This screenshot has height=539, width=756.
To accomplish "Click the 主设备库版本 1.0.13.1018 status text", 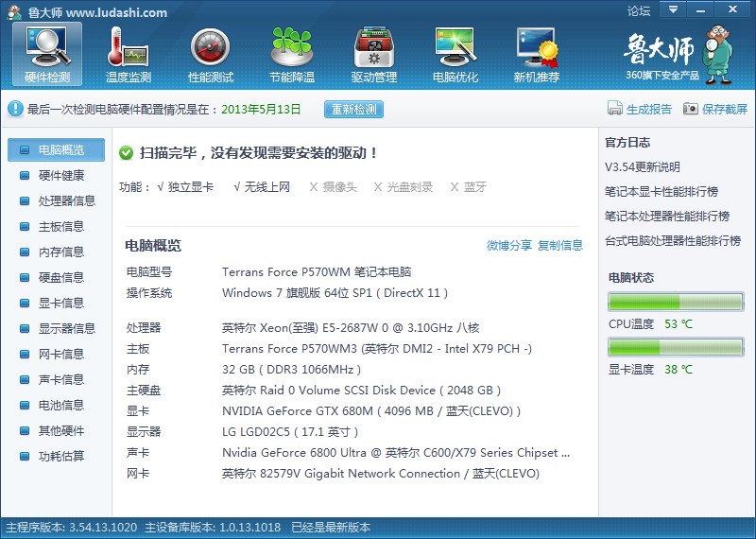I will pyautogui.click(x=213, y=527).
